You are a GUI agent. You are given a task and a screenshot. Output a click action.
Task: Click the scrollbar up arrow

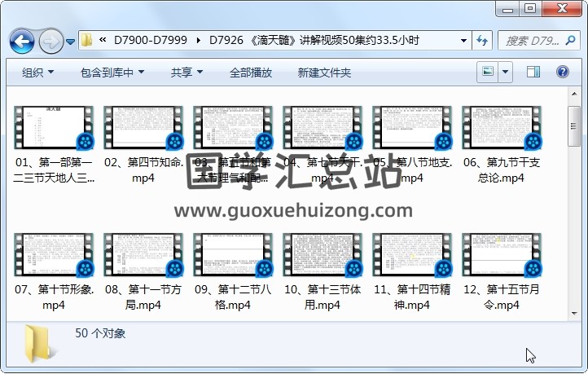click(574, 94)
